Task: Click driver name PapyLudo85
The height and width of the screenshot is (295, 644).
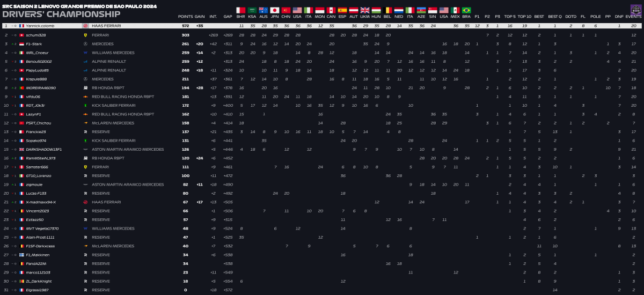Action: [38, 70]
